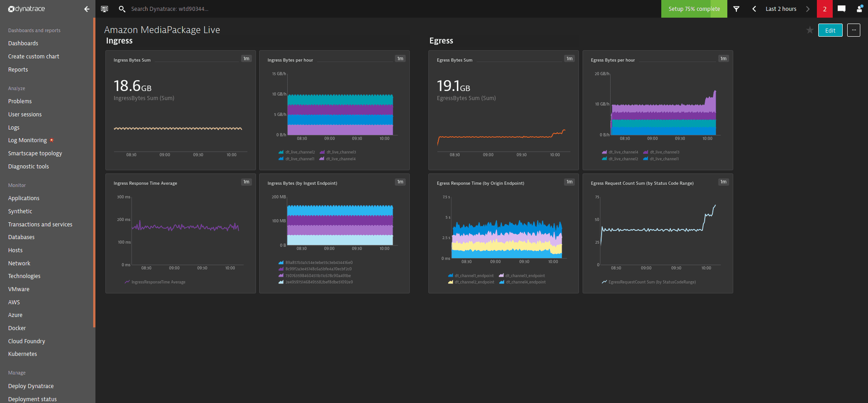Open Kubernetes in sidebar
This screenshot has width=868, height=403.
click(23, 354)
